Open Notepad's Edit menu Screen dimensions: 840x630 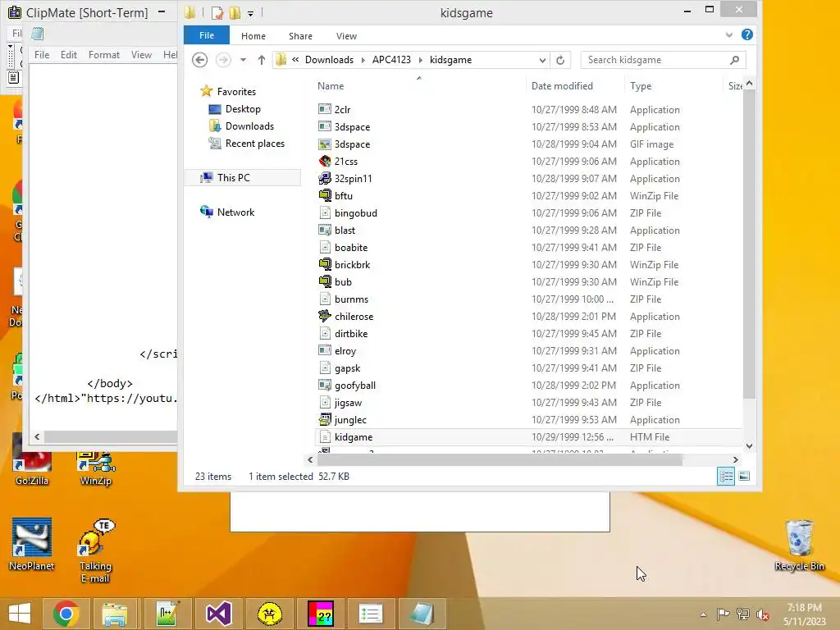[69, 55]
